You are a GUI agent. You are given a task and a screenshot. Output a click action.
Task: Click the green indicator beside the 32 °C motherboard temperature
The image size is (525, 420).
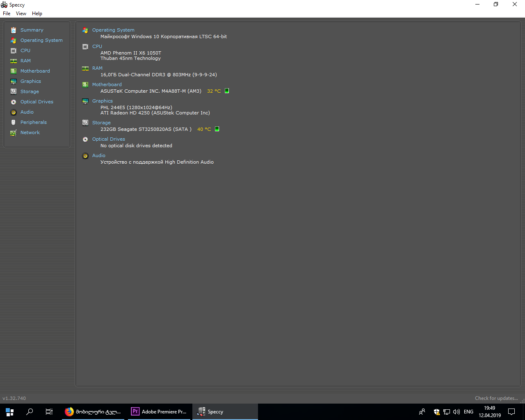pos(227,91)
